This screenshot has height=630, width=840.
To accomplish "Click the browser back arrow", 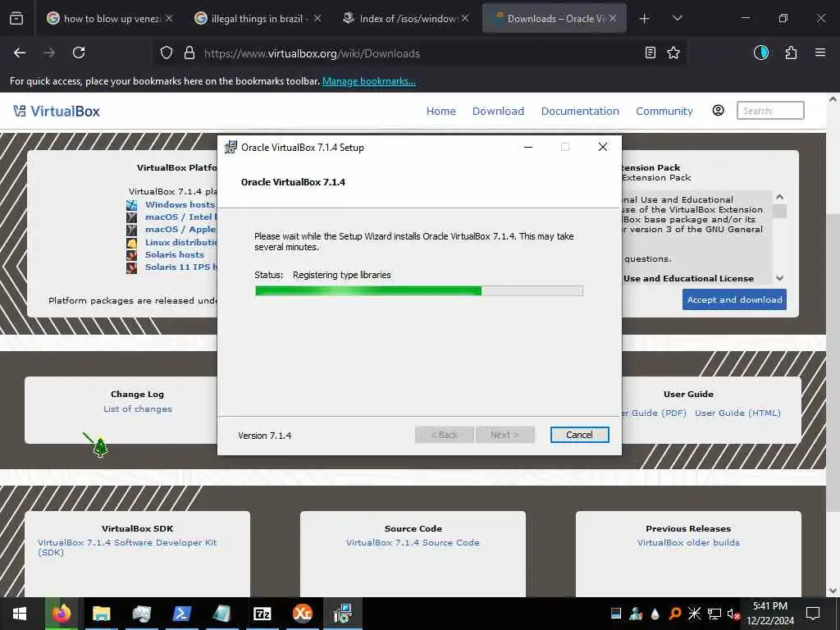I will pyautogui.click(x=20, y=52).
